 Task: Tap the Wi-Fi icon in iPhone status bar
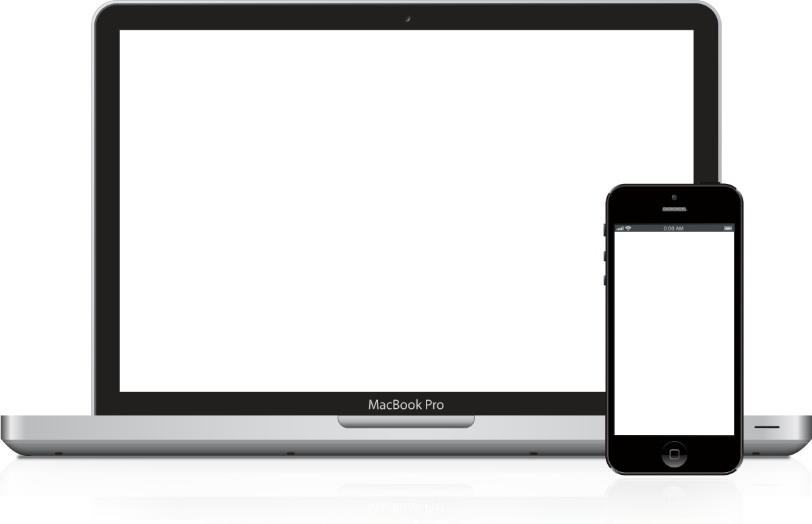coord(628,228)
